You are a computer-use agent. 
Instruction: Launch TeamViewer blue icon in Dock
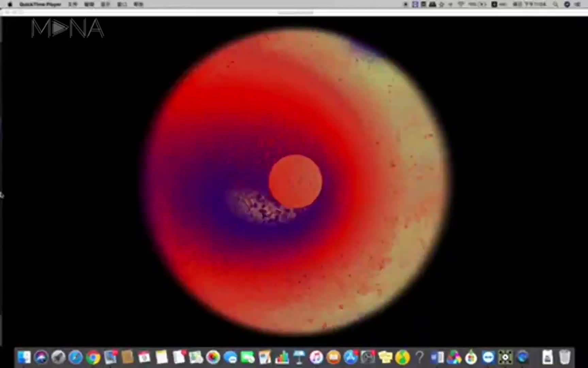(488, 357)
